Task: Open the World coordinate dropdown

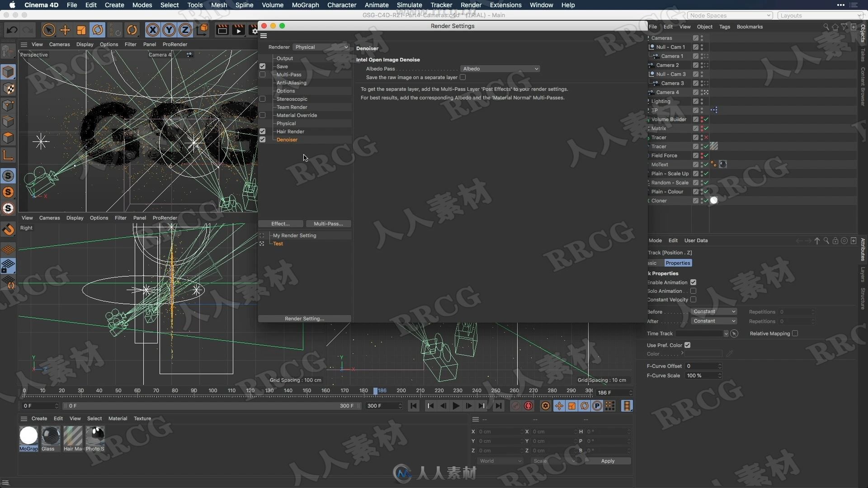Action: click(500, 461)
